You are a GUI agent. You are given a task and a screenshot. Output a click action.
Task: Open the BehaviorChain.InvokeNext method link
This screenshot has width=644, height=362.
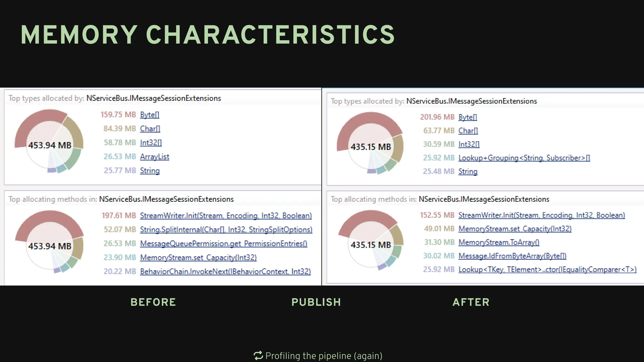pos(225,271)
